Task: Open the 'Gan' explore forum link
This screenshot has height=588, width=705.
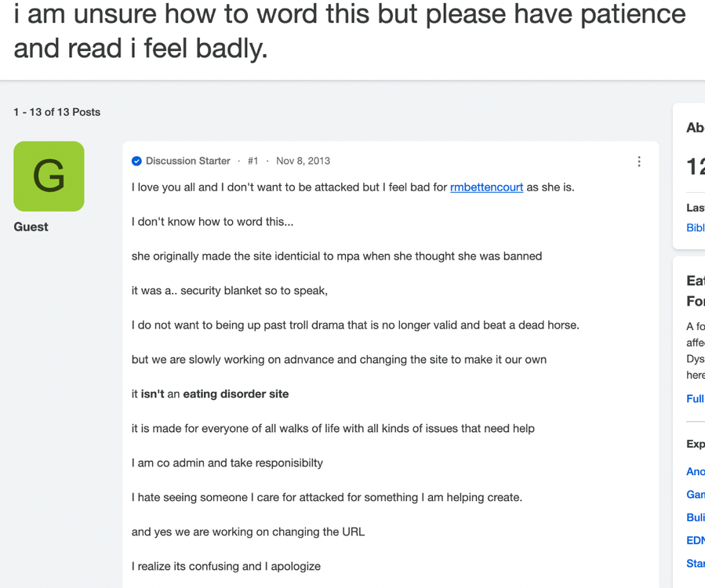Action: pyautogui.click(x=696, y=494)
